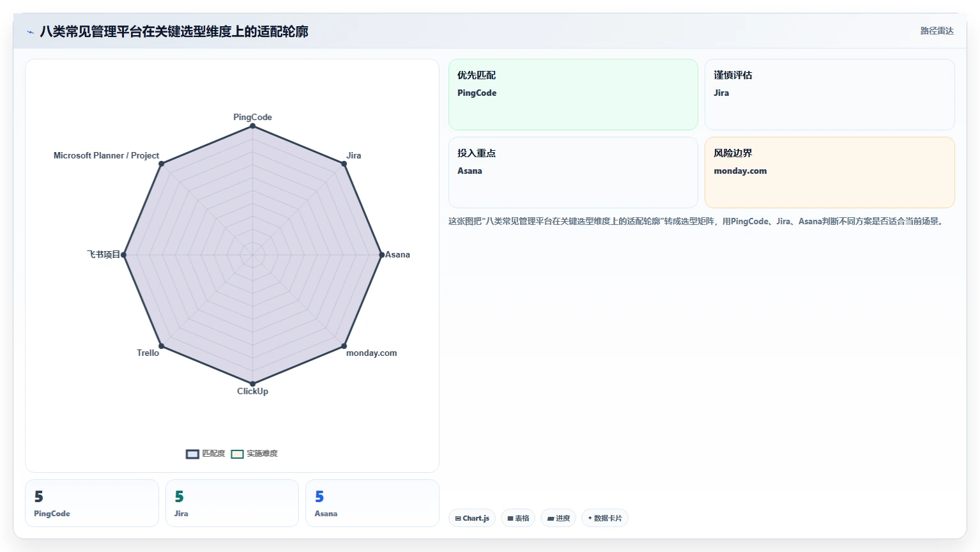Select the PingCode score 5 stat card
The image size is (980, 552).
pyautogui.click(x=92, y=503)
